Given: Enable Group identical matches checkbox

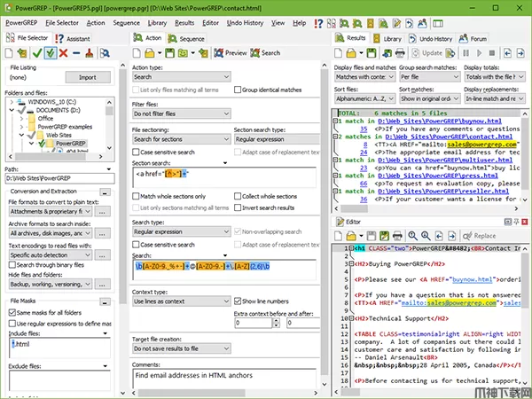Looking at the screenshot, I should point(236,90).
